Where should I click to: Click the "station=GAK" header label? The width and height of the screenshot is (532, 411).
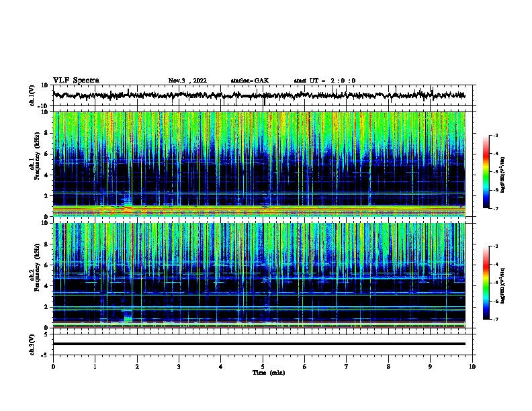pos(250,81)
